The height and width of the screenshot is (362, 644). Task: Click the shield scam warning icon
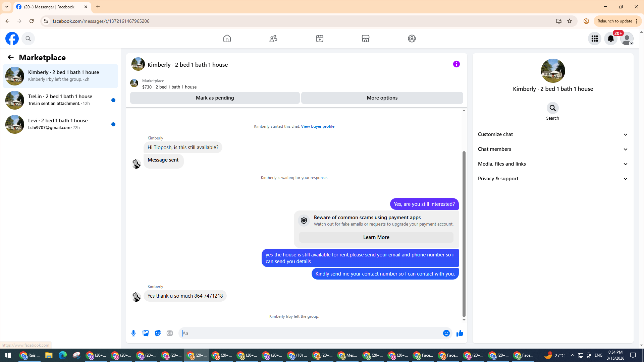pos(304,221)
